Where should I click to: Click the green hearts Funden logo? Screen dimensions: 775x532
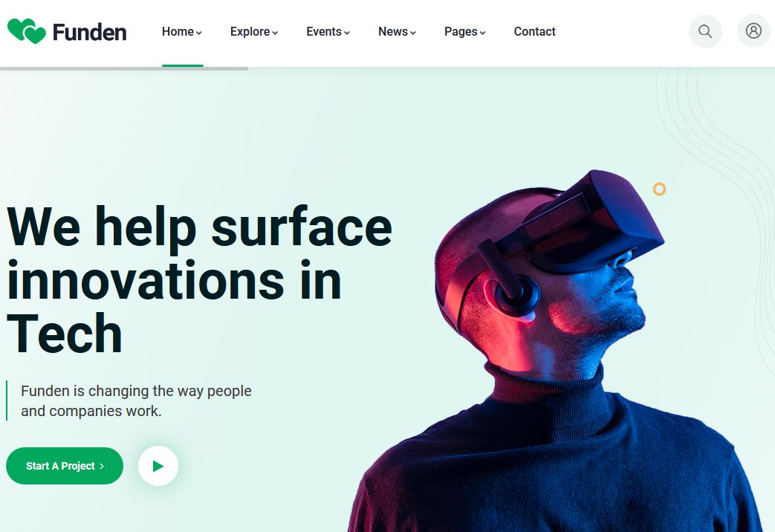(x=27, y=31)
